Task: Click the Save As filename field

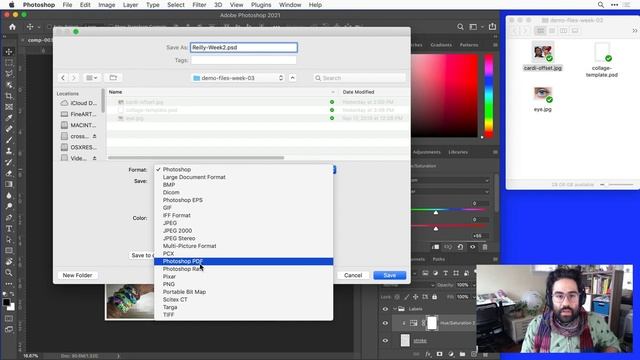Action: (244, 47)
